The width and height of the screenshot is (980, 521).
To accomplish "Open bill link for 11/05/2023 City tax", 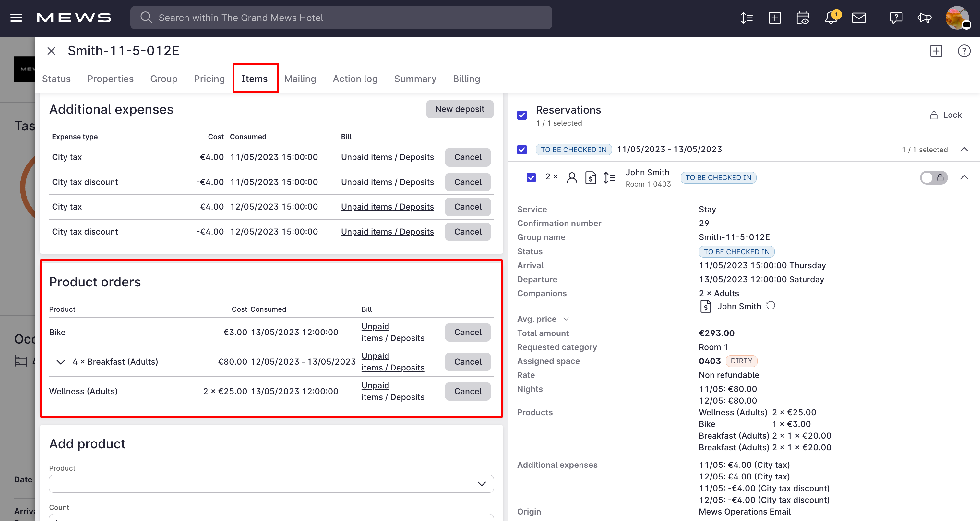I will coord(387,157).
